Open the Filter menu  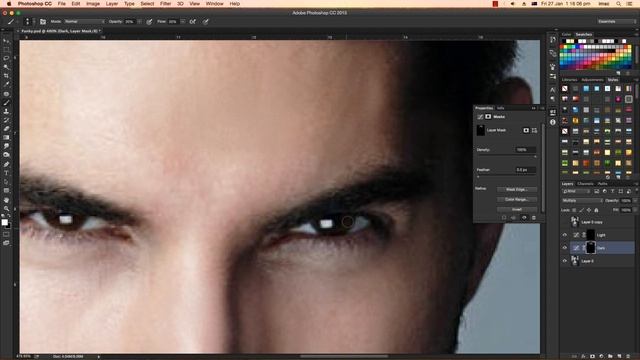[165, 4]
